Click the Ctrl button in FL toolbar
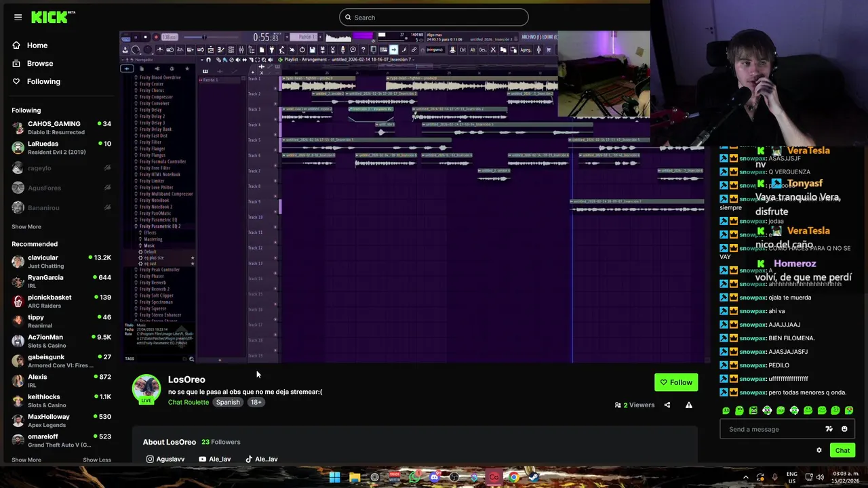The width and height of the screenshot is (868, 488). tap(462, 49)
